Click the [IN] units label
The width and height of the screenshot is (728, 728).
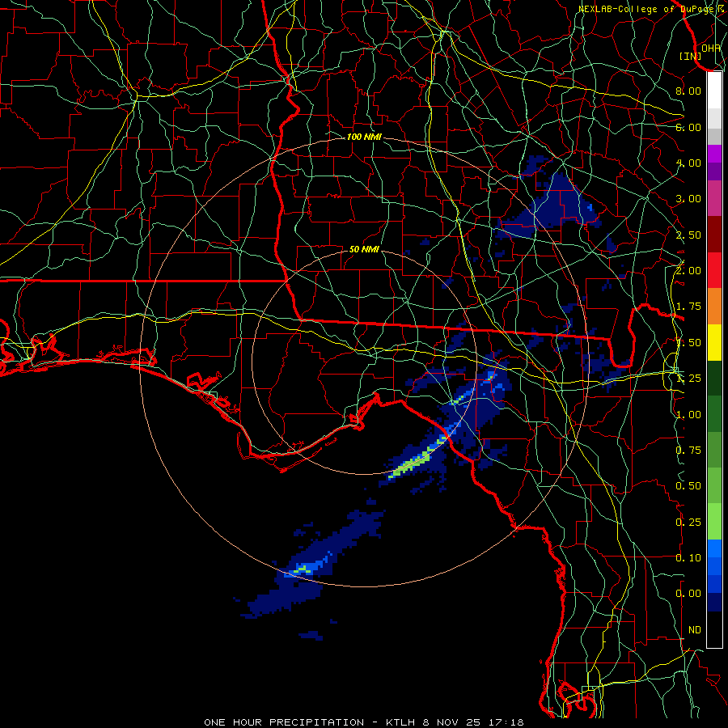tap(691, 56)
